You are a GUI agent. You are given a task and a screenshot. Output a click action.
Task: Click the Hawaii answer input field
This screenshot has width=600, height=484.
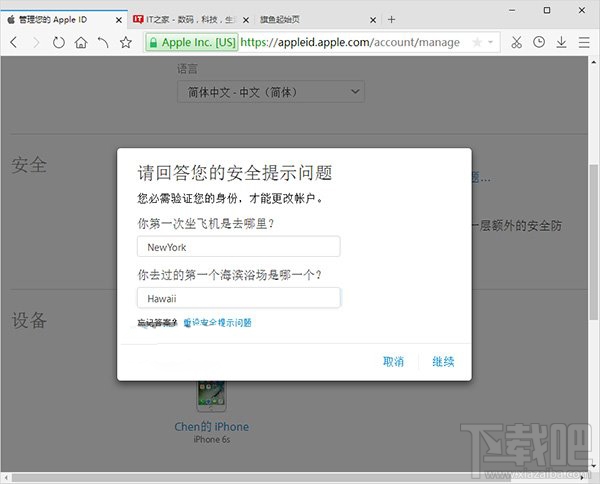239,298
